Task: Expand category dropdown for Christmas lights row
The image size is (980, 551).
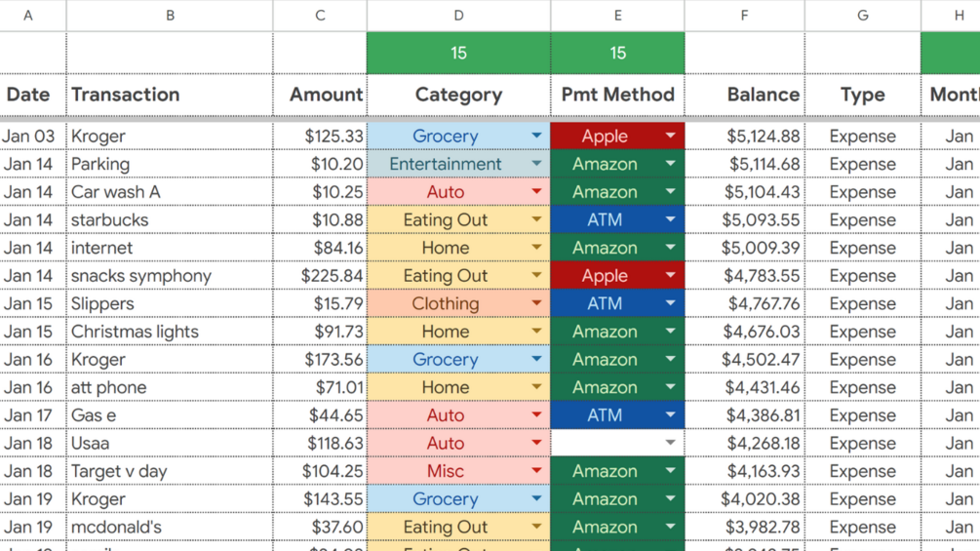Action: (x=536, y=332)
